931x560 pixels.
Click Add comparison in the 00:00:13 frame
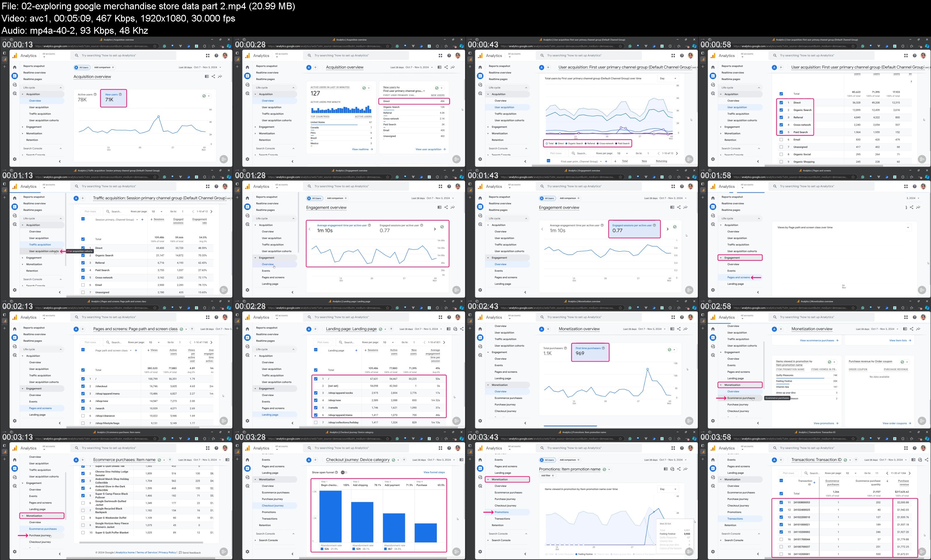pos(104,67)
